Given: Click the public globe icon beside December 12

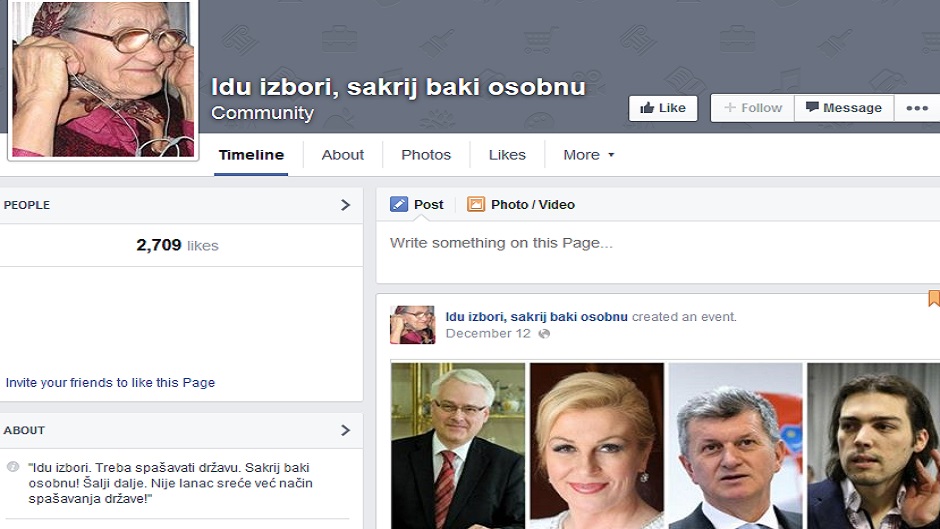Looking at the screenshot, I should (x=544, y=334).
